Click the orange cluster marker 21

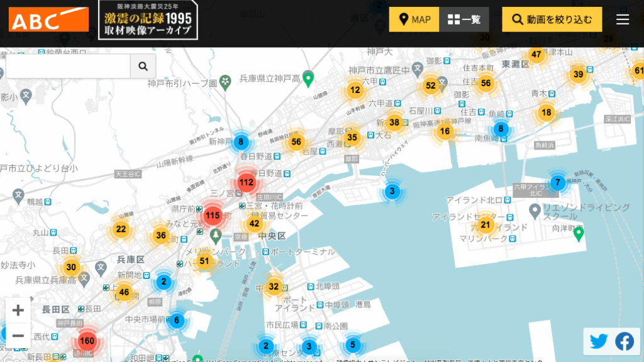coord(485,225)
